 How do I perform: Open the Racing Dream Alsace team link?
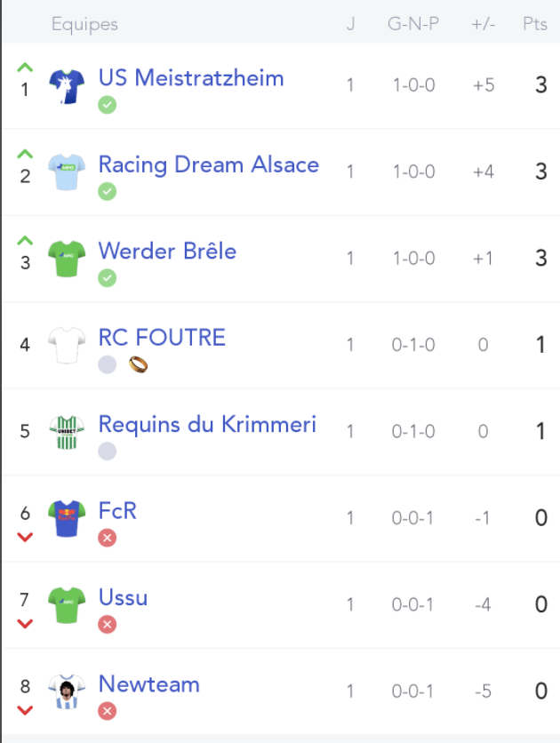pyautogui.click(x=209, y=165)
